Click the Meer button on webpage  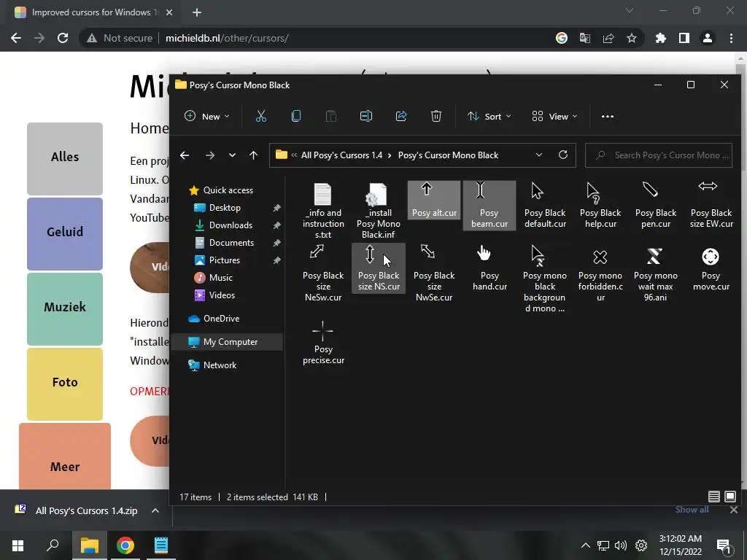point(65,456)
